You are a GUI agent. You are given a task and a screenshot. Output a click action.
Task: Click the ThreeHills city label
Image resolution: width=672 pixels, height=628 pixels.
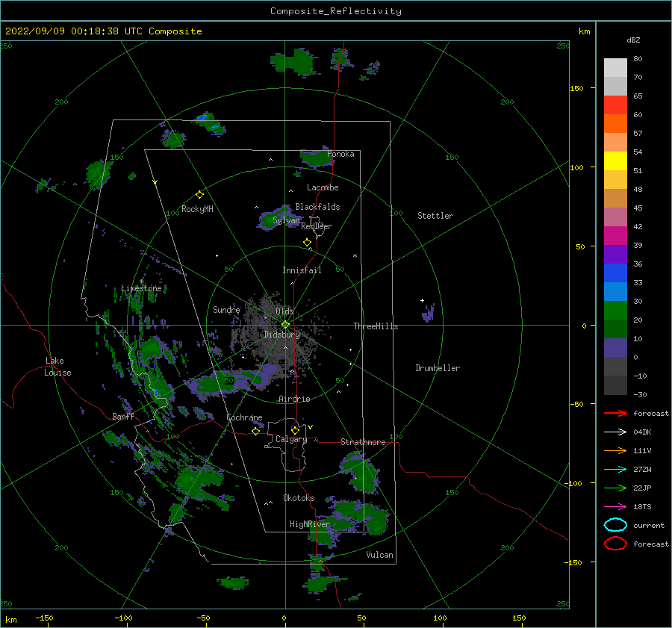click(x=376, y=326)
